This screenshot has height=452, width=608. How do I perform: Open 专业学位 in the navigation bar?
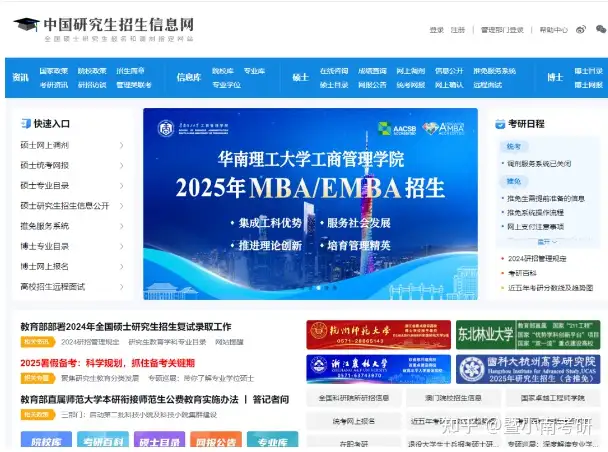coord(226,85)
